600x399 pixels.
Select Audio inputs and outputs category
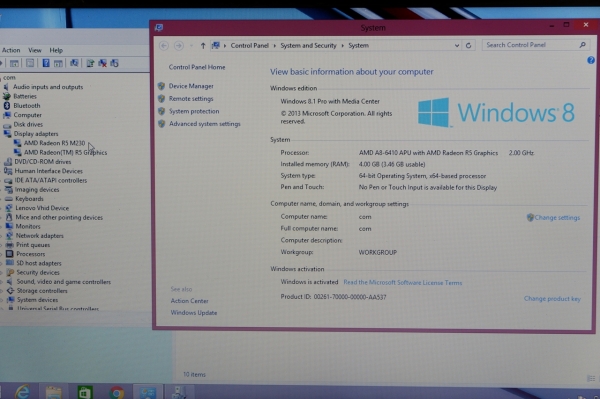48,87
